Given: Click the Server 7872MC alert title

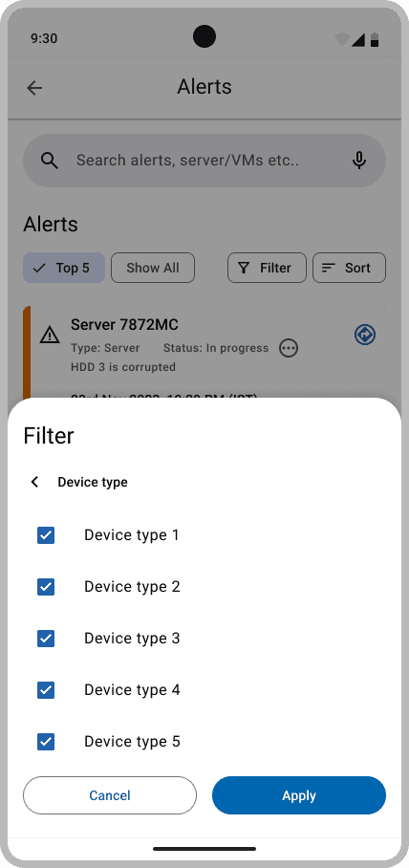Looking at the screenshot, I should [124, 324].
